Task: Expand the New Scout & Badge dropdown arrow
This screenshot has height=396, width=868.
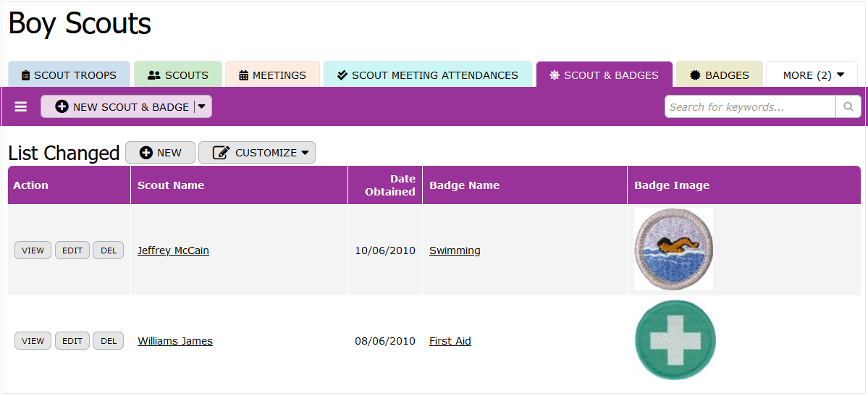Action: 202,107
